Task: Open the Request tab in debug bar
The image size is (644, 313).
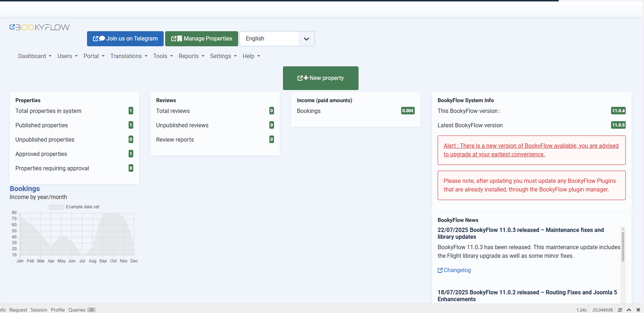Action: pyautogui.click(x=18, y=310)
